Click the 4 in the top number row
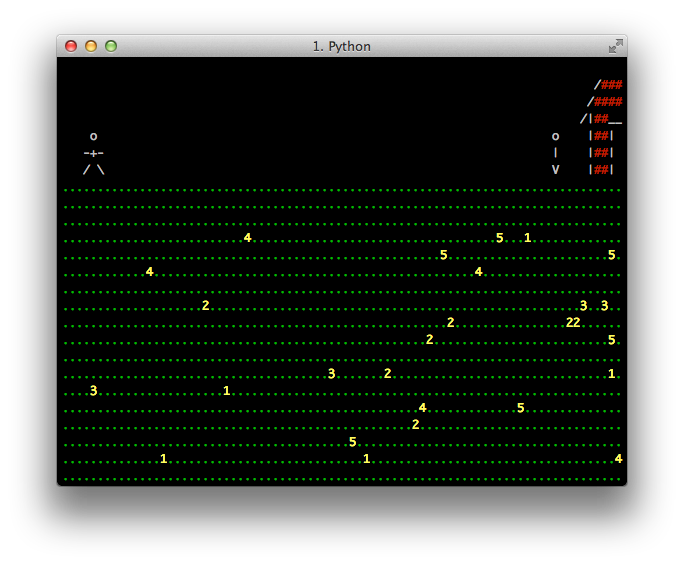 click(247, 238)
